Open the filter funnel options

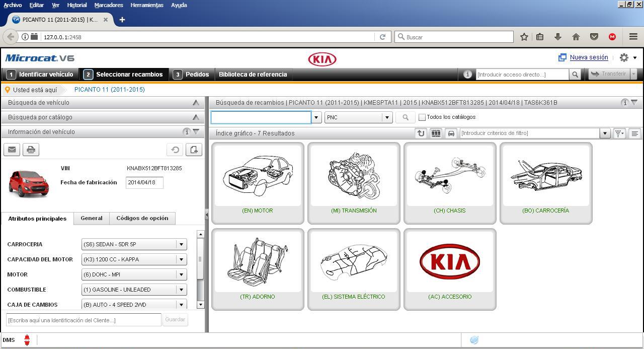pos(619,133)
